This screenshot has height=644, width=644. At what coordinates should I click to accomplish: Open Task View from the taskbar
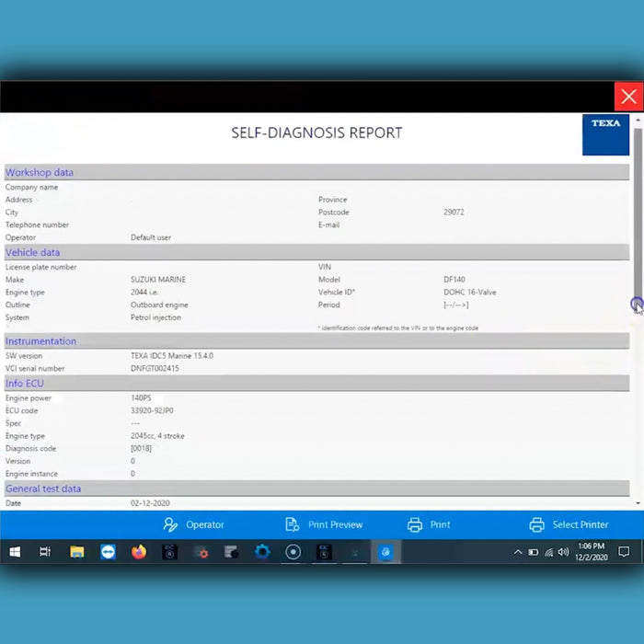point(45,552)
